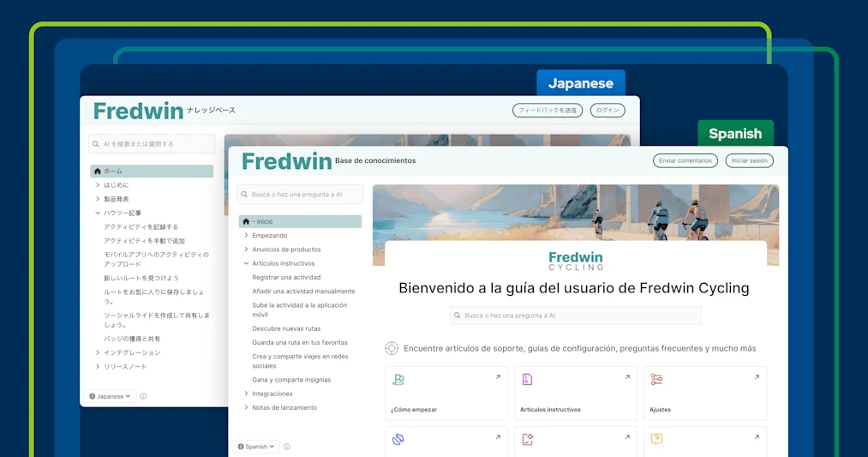This screenshot has width=868, height=457.
Task: Collapse the Artículos instructivos chevron
Action: click(x=246, y=263)
